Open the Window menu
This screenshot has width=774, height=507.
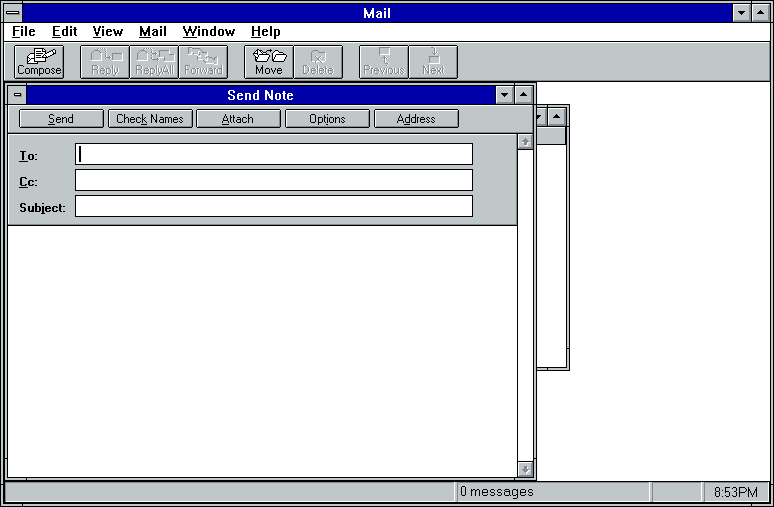tap(208, 32)
